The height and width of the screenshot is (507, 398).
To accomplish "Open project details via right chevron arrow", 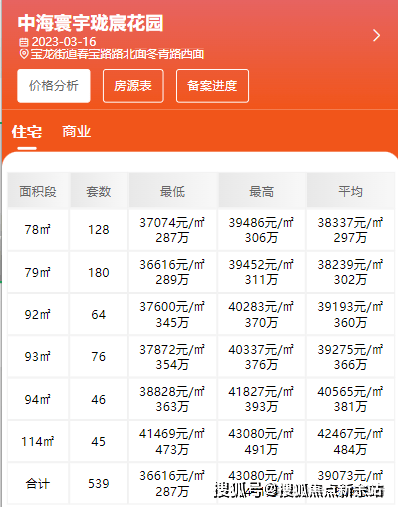I will 376,35.
